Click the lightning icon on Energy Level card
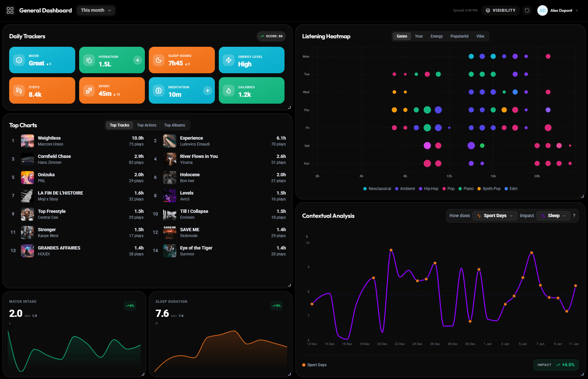 pos(228,60)
